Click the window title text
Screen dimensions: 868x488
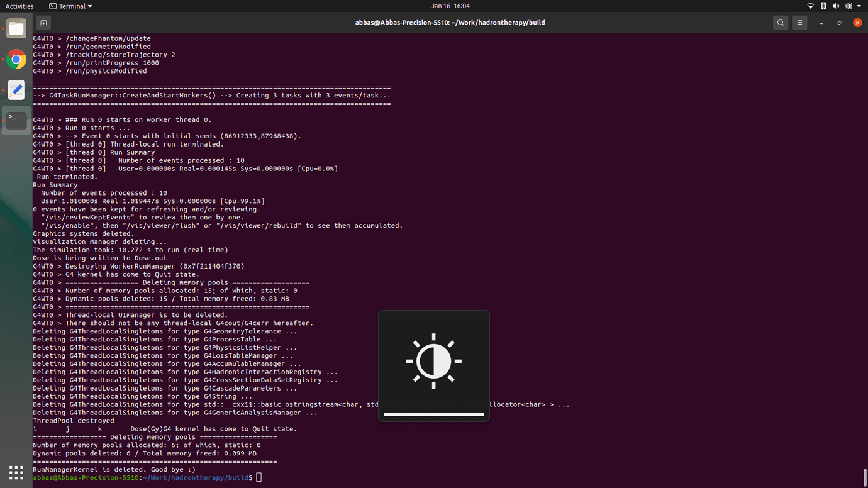click(x=450, y=23)
